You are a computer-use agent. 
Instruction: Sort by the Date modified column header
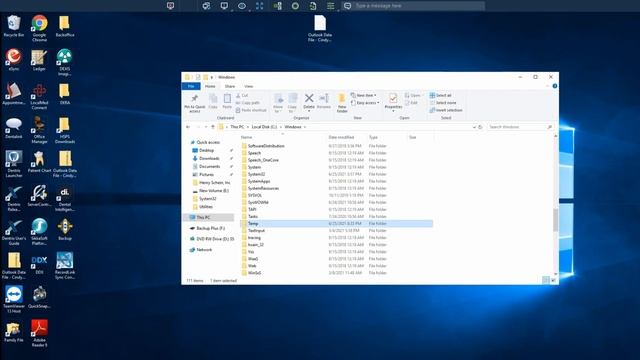[x=341, y=137]
